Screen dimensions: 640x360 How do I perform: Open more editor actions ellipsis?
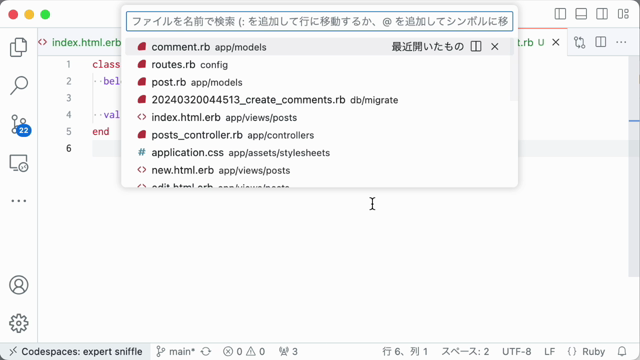point(621,42)
